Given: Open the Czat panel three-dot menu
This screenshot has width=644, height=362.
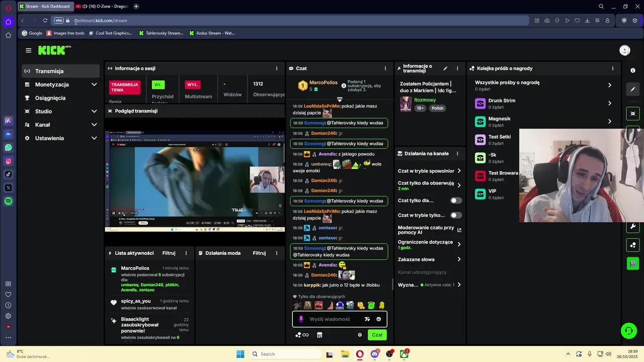Looking at the screenshot, I should (385, 68).
